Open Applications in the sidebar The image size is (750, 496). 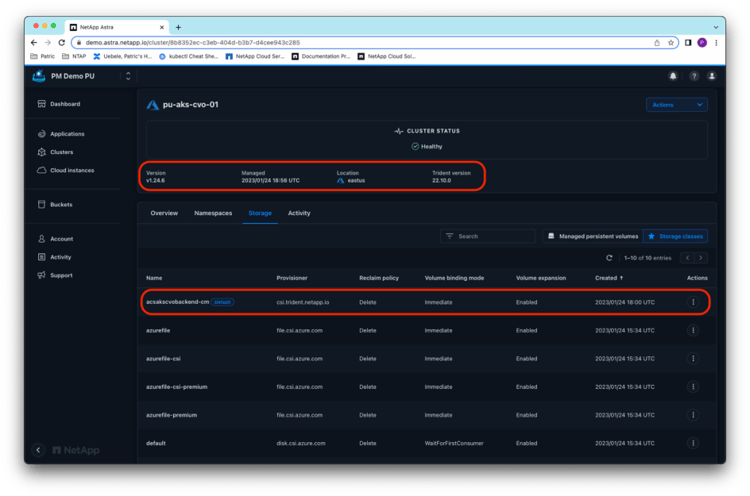[67, 134]
